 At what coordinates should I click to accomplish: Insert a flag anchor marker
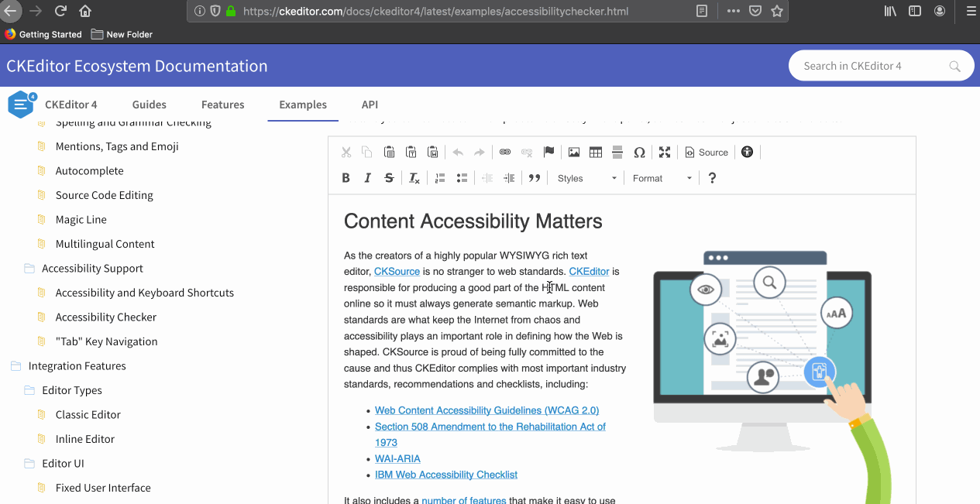coord(548,152)
